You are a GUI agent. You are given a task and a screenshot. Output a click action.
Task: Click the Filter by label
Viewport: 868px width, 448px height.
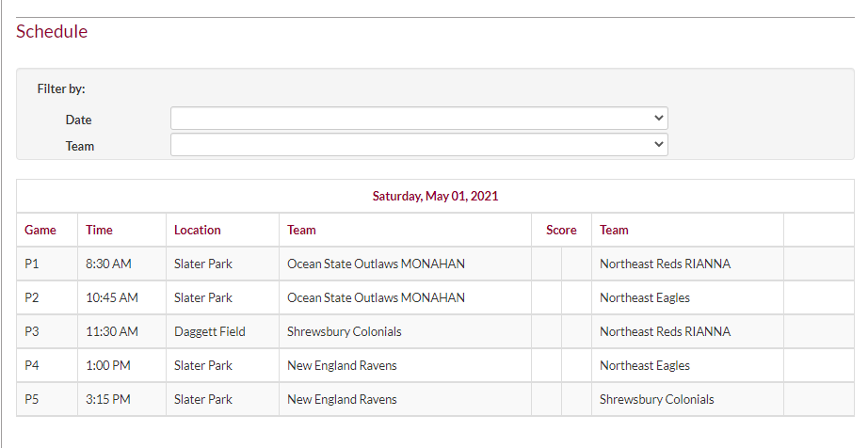pyautogui.click(x=61, y=89)
